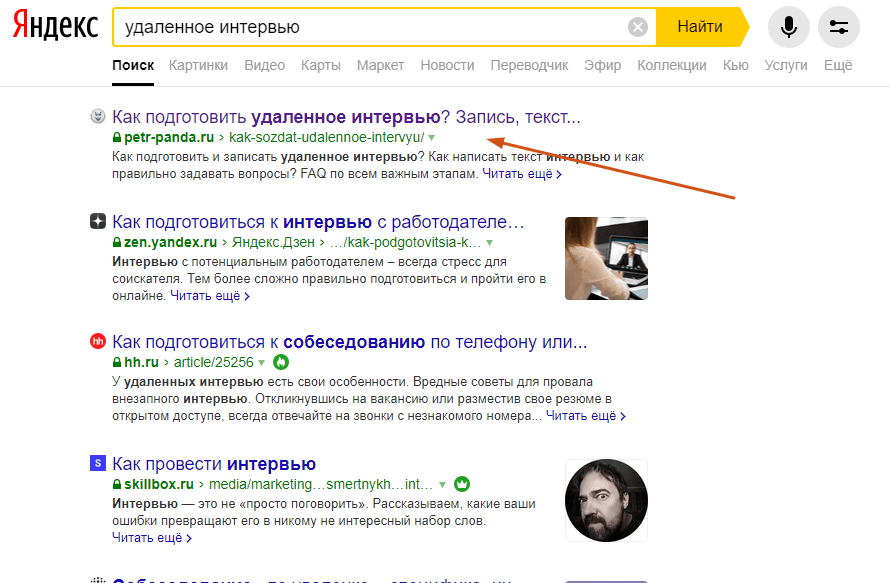Click 'Читать ещё' under the petr-panda.ru result
Image resolution: width=890 pixels, height=583 pixels.
[522, 174]
